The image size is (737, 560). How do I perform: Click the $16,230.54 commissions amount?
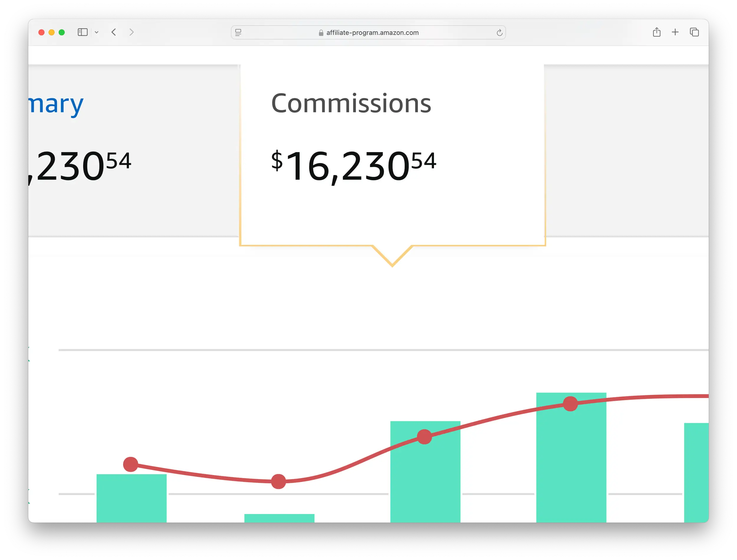[x=353, y=166]
